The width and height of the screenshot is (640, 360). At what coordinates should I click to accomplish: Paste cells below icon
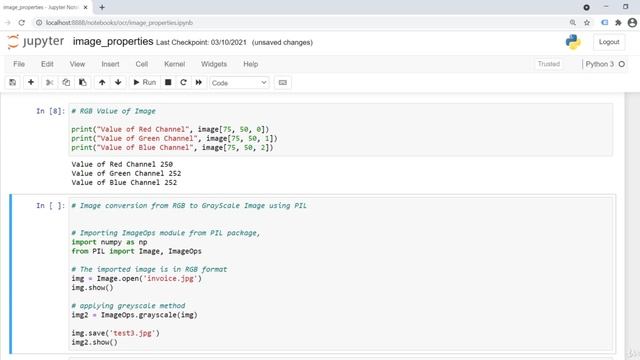click(x=82, y=82)
